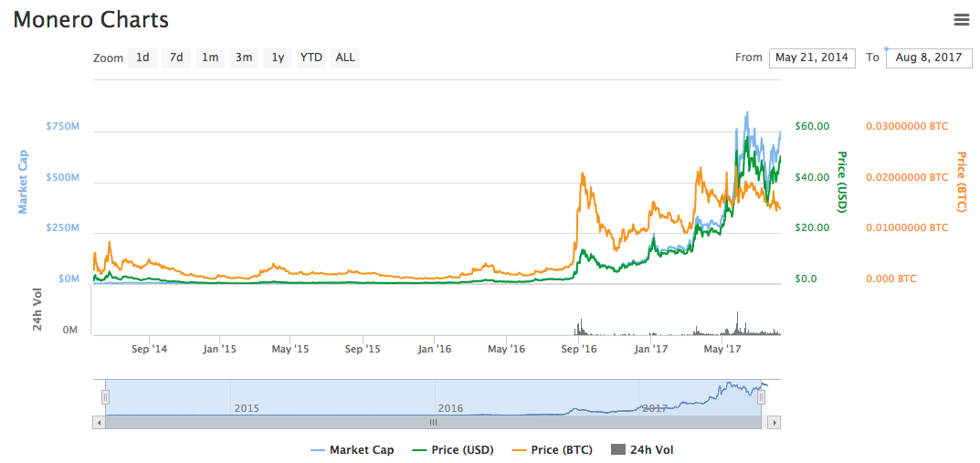Screen dimensions: 980x463
Task: Open the chart context hamburger menu
Action: (x=961, y=20)
